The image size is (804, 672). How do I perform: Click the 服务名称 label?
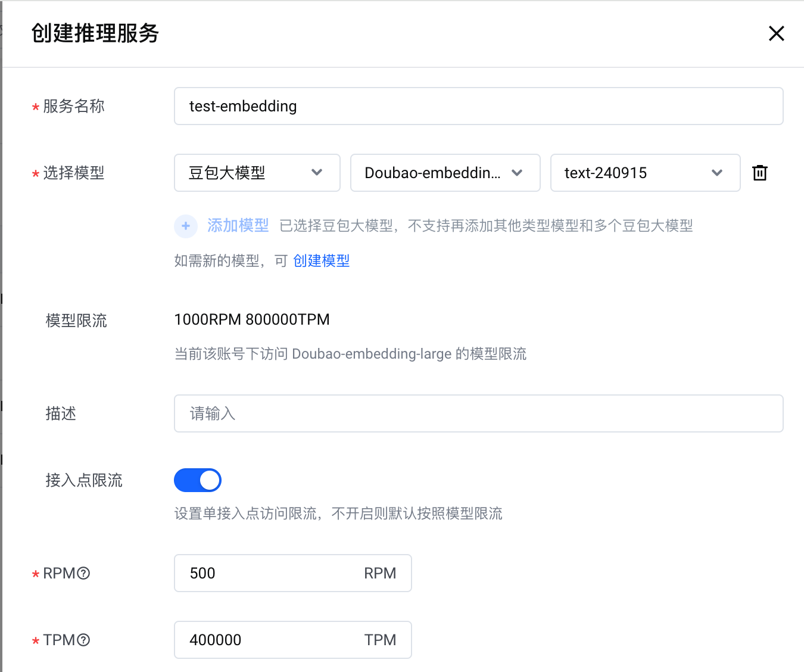click(x=74, y=106)
